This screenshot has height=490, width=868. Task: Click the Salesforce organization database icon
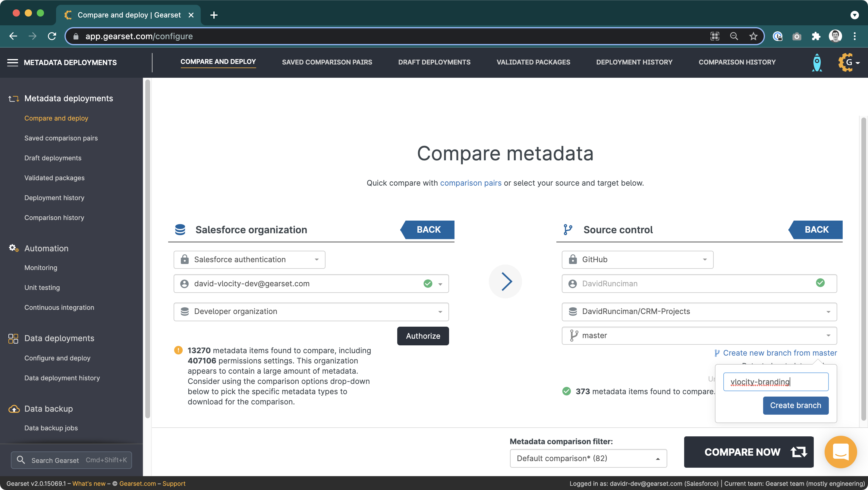[x=180, y=230]
